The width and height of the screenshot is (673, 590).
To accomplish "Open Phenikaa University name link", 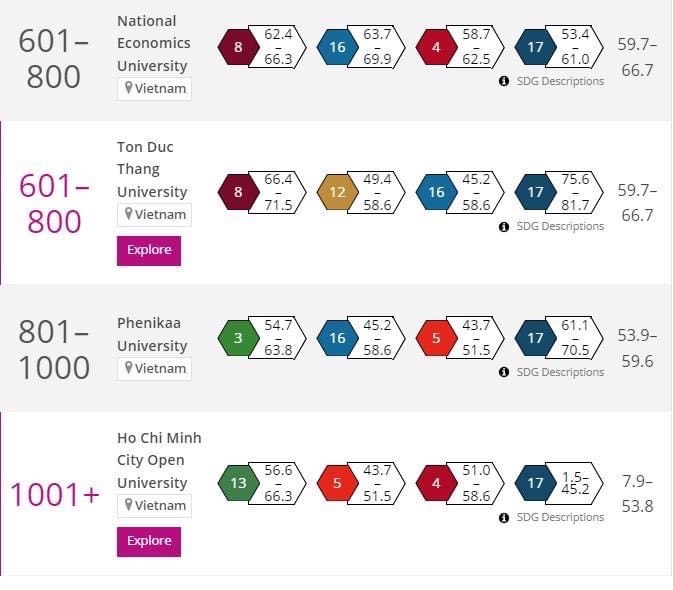I will tap(152, 334).
